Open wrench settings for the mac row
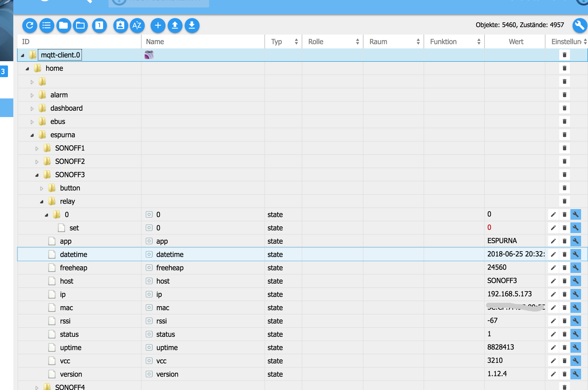This screenshot has height=390, width=588. pyautogui.click(x=575, y=308)
